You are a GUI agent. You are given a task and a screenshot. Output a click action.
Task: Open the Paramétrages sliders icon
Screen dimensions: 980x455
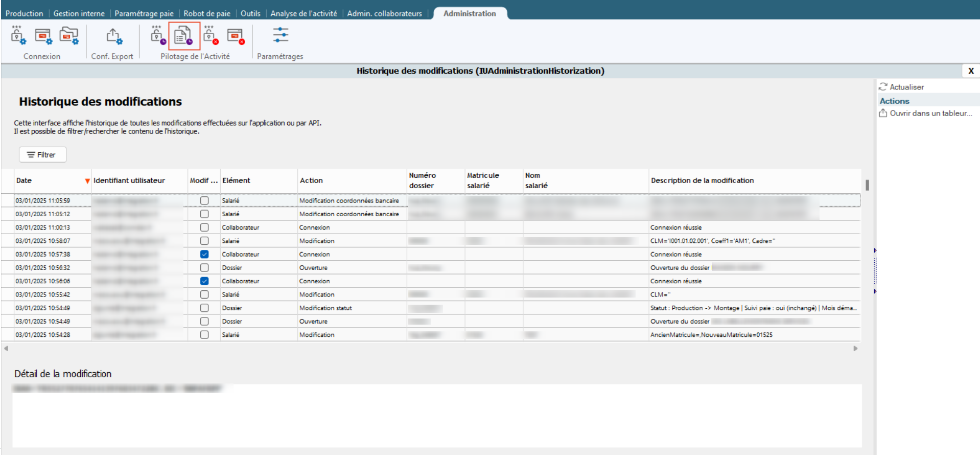click(280, 35)
